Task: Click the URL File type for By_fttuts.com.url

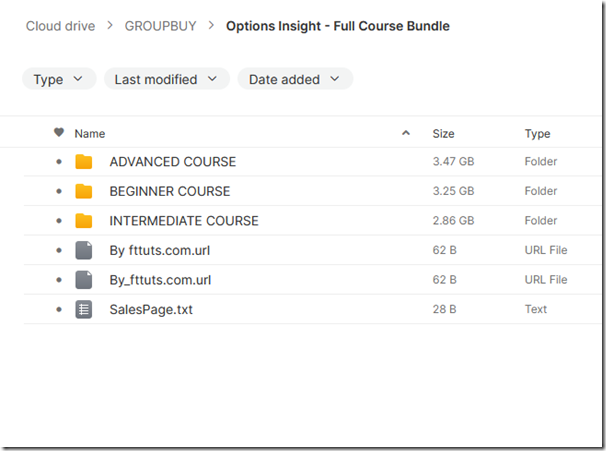Action: click(x=546, y=279)
